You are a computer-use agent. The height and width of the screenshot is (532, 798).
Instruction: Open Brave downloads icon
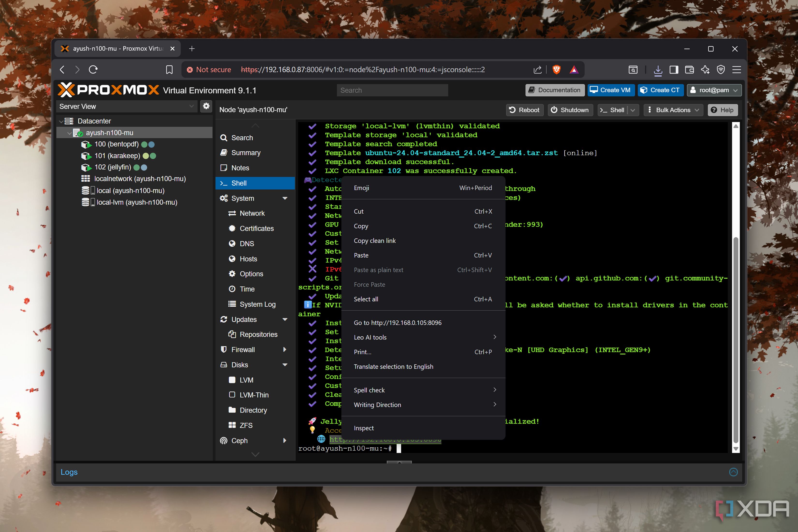(658, 70)
